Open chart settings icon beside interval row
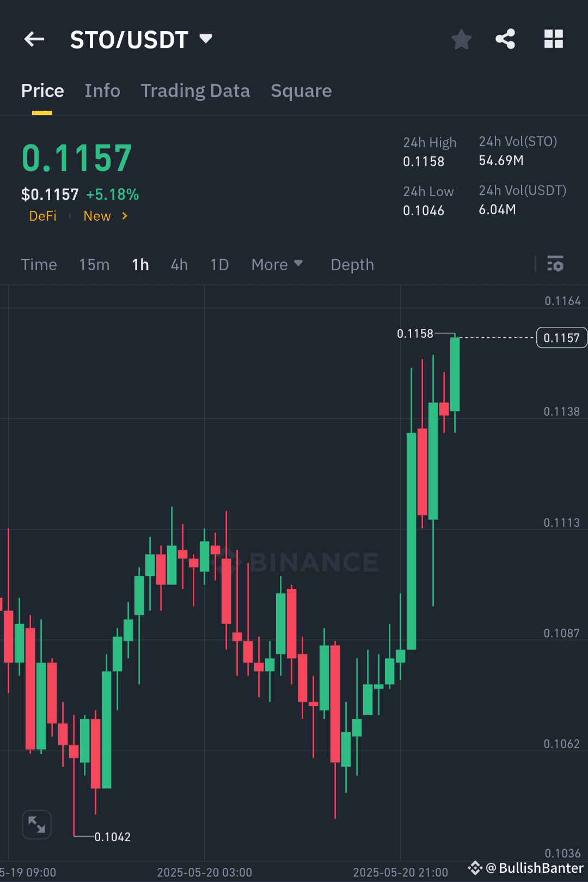Viewport: 588px width, 882px height. coord(555,264)
